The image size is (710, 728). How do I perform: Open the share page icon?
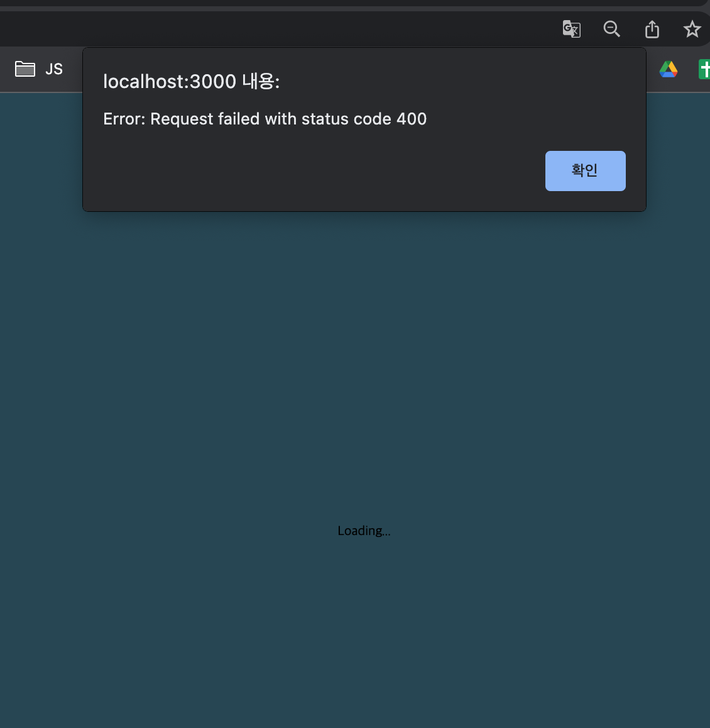[652, 30]
